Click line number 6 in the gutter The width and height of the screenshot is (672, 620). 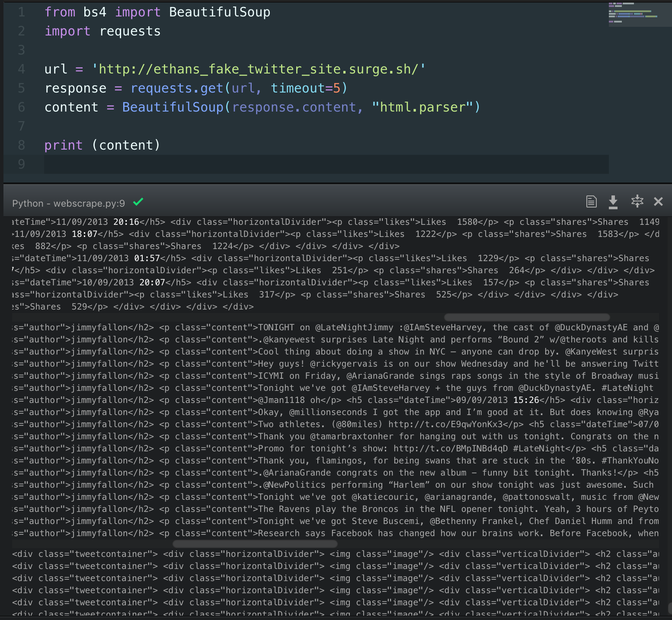22,107
